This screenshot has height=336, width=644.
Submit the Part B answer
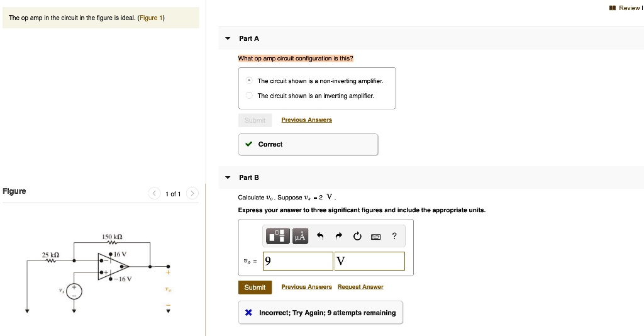pos(255,288)
